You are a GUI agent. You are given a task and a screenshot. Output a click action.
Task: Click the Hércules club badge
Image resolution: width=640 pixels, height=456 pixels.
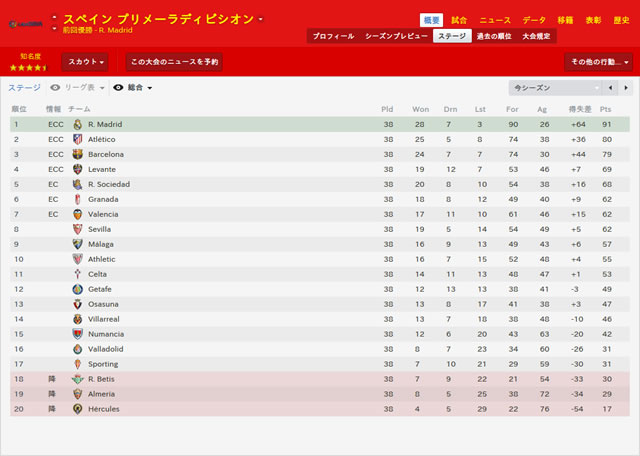coord(78,409)
